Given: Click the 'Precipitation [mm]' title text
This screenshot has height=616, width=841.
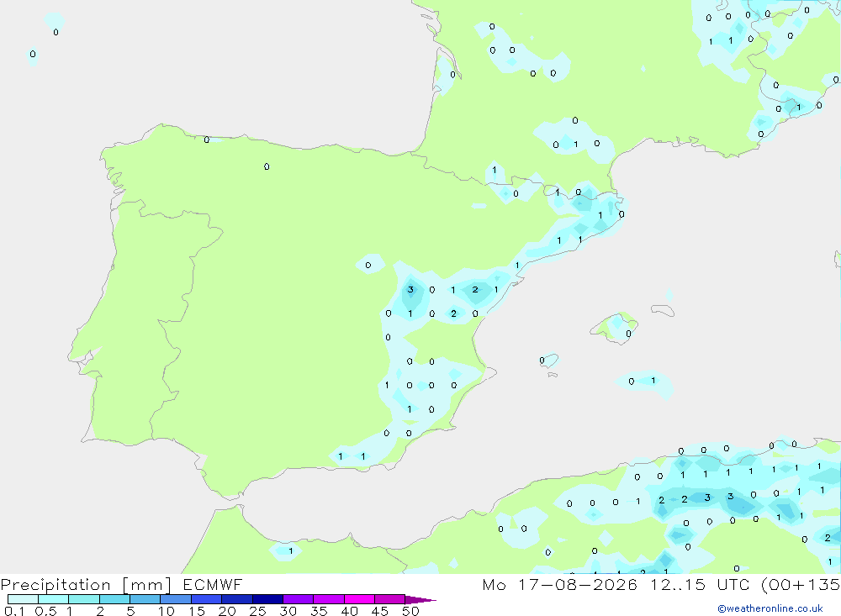Looking at the screenshot, I should coord(87,585).
